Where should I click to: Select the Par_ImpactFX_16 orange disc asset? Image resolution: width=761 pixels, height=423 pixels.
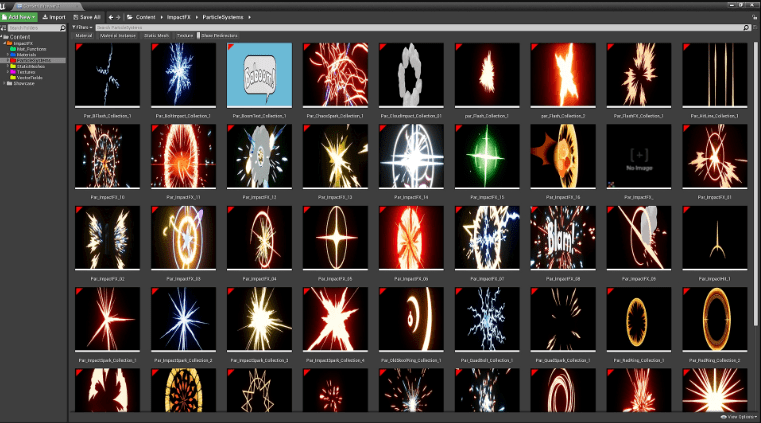(563, 156)
